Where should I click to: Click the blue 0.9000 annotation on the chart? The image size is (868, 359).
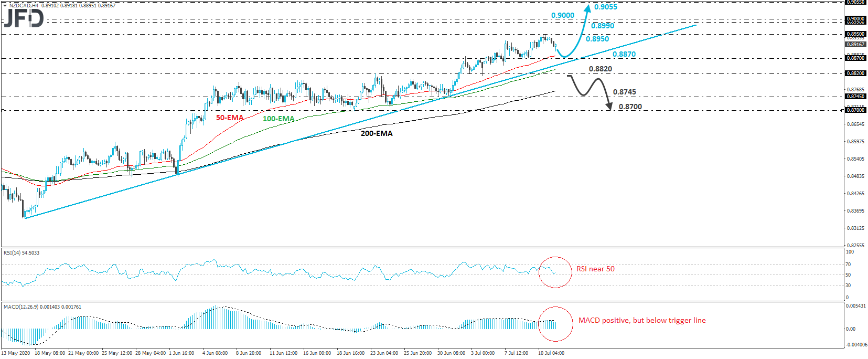pyautogui.click(x=563, y=15)
